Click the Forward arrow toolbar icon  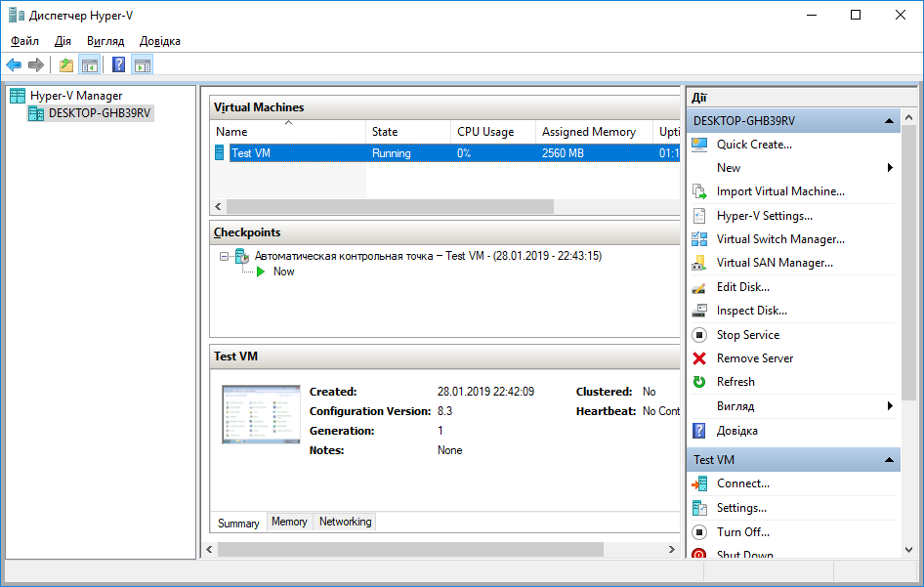36,64
